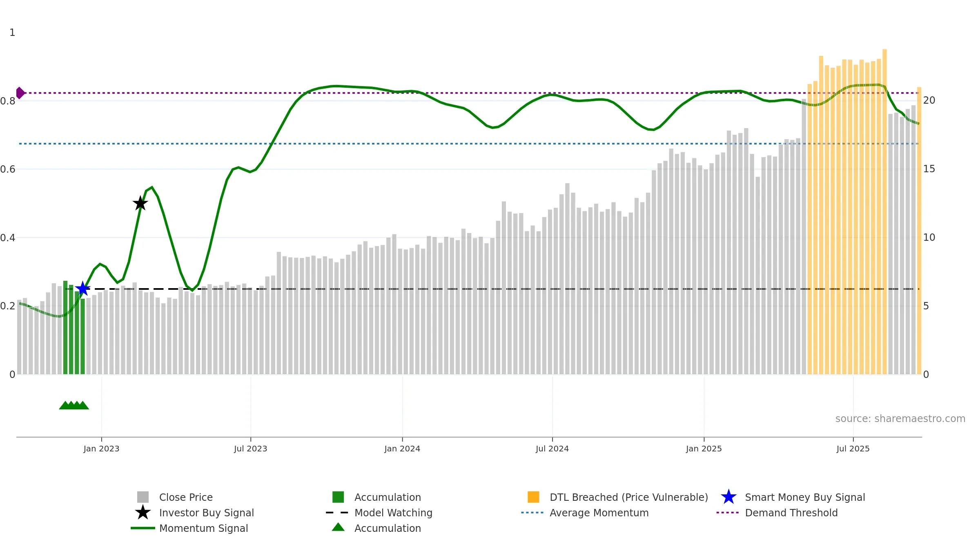
Task: Click the Jul 2024 axis label
Action: [x=552, y=449]
